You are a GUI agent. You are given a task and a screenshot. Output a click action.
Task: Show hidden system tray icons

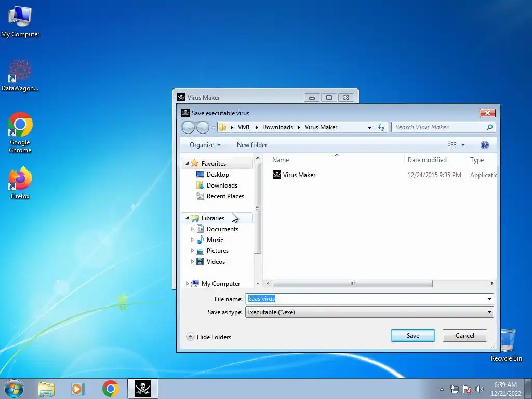[x=442, y=389]
